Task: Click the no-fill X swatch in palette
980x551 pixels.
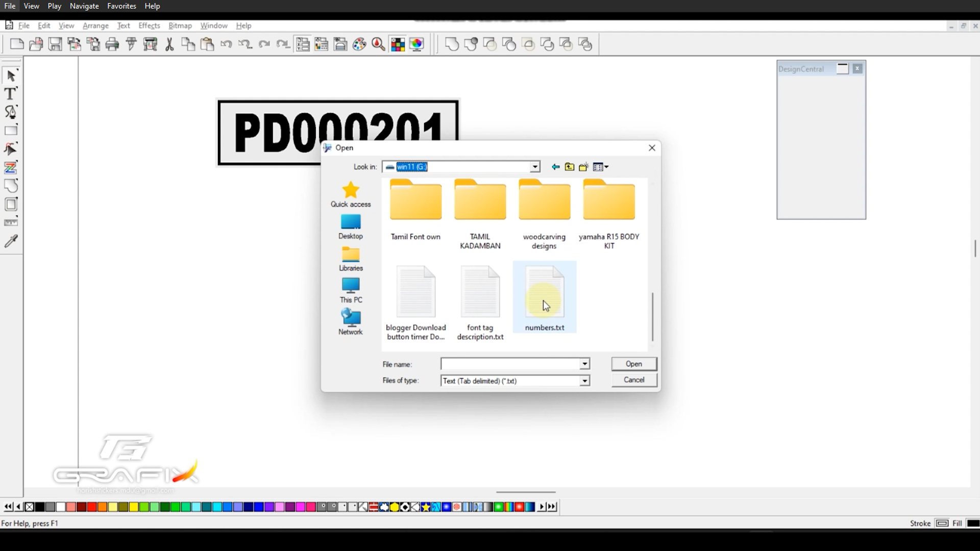Action: [x=30, y=507]
